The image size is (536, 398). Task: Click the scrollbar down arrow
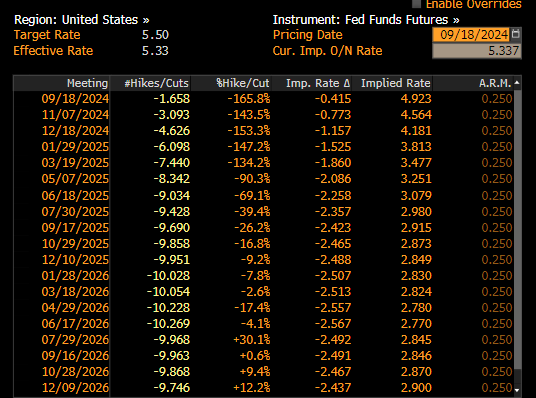pos(517,390)
